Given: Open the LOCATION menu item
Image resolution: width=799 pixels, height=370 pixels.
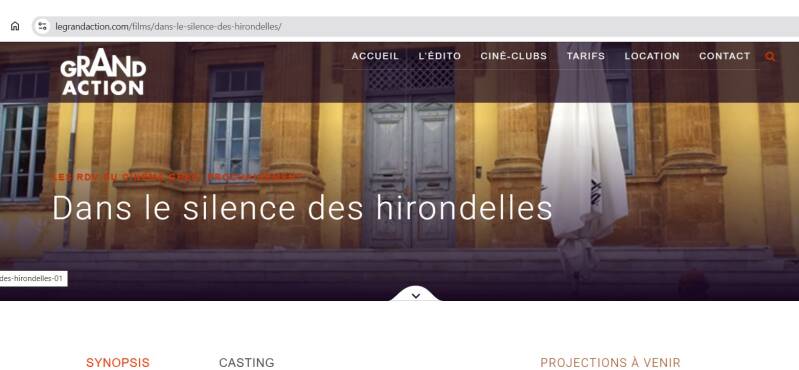Looking at the screenshot, I should tap(652, 56).
